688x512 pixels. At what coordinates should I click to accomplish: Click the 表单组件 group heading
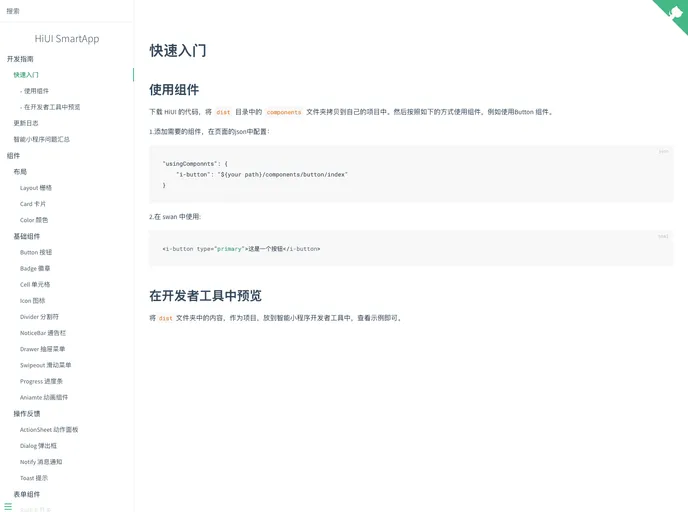(26, 494)
